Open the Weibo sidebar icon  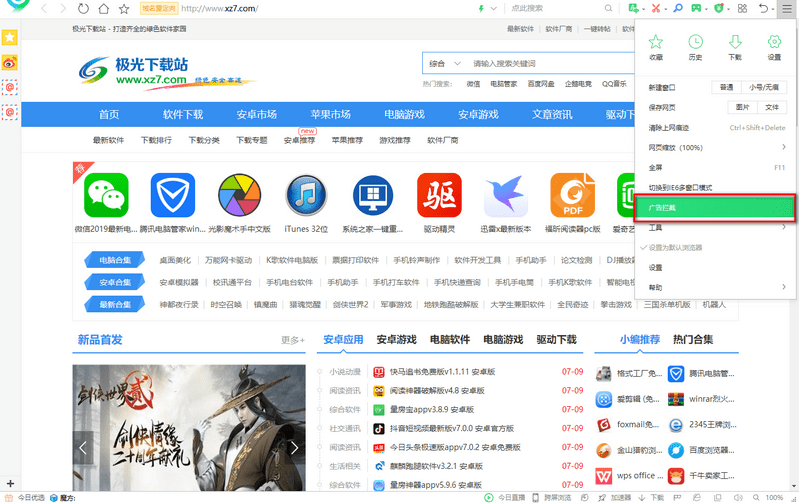10,63
